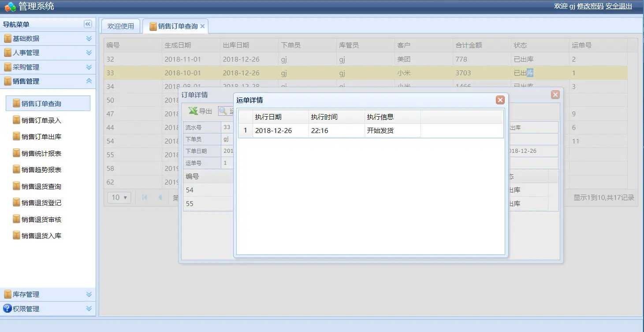This screenshot has width=644, height=332.
Task: Open 销售统计报表 in the sidebar
Action: point(41,153)
